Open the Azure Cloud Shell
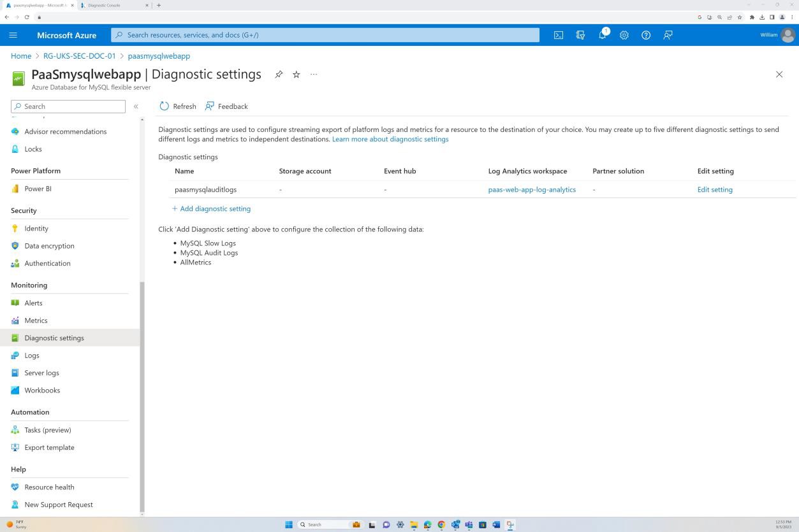799x532 pixels. pyautogui.click(x=559, y=35)
